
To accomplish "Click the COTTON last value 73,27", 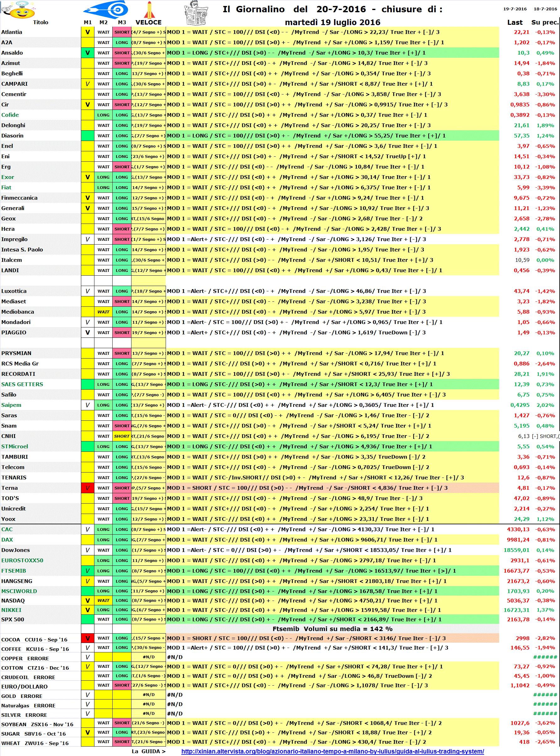I will 522,667.
